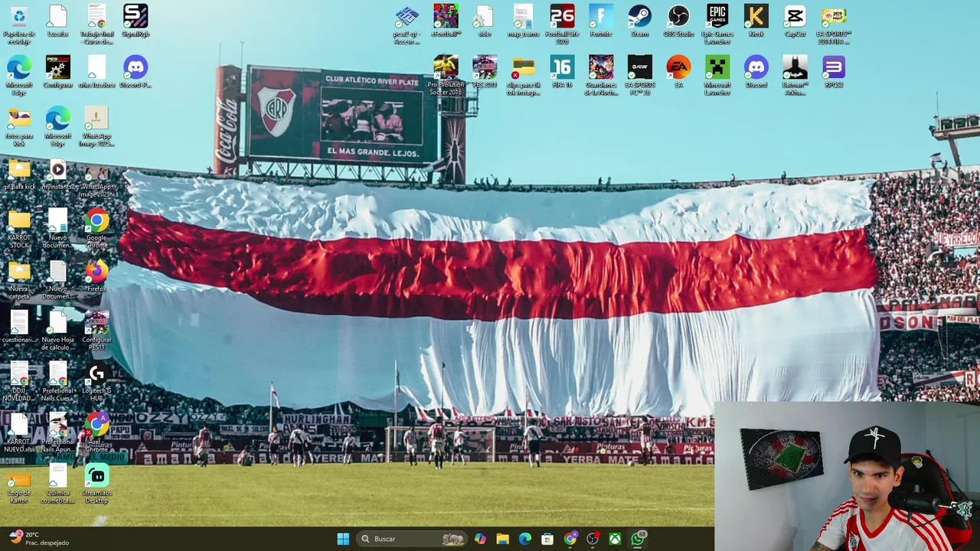Launch Pro Evolution Soccer 2016
This screenshot has height=551, width=980.
click(446, 75)
